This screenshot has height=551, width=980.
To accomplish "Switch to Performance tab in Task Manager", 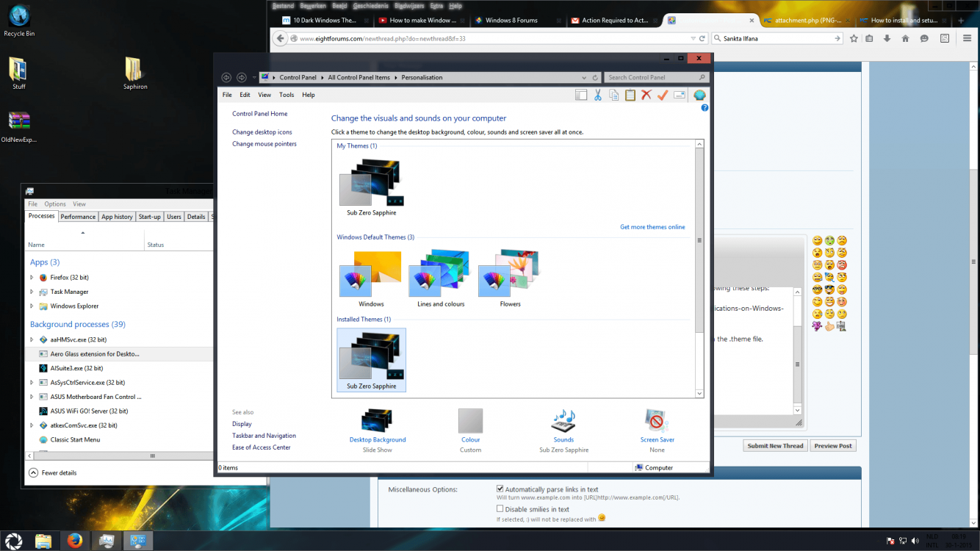I will [78, 217].
